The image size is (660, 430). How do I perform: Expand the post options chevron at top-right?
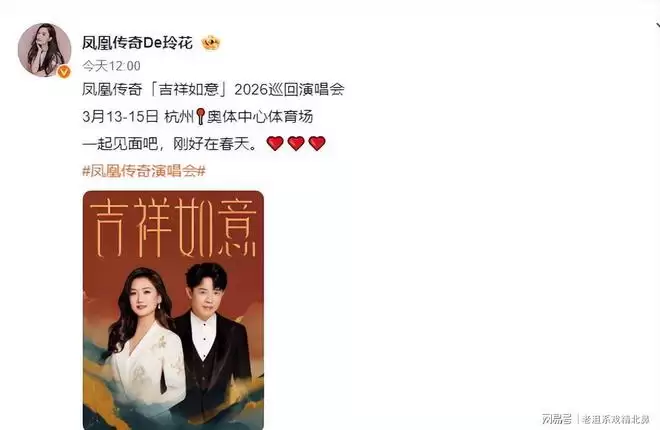point(656,26)
